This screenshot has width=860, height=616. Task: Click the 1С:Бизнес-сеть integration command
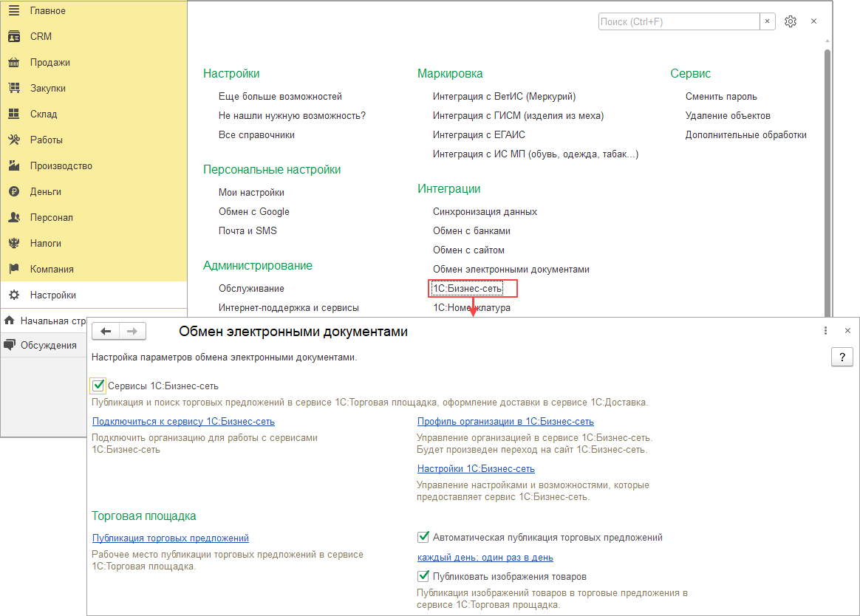pyautogui.click(x=467, y=289)
